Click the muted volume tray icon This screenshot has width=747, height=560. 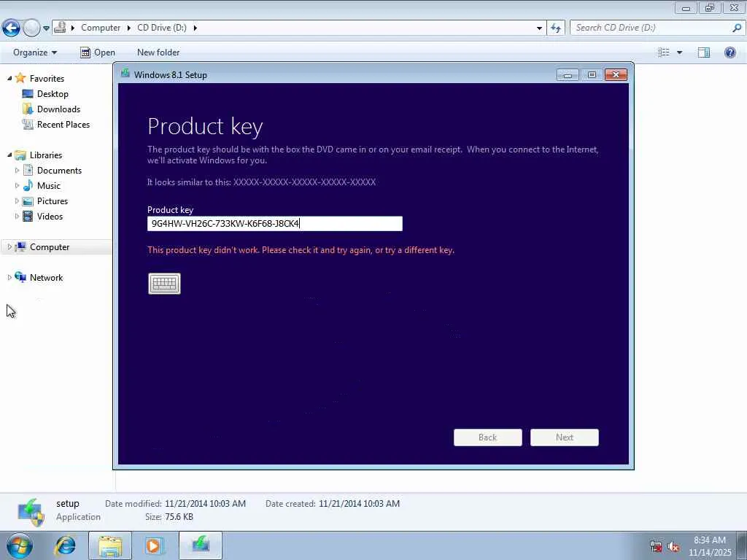pos(673,546)
